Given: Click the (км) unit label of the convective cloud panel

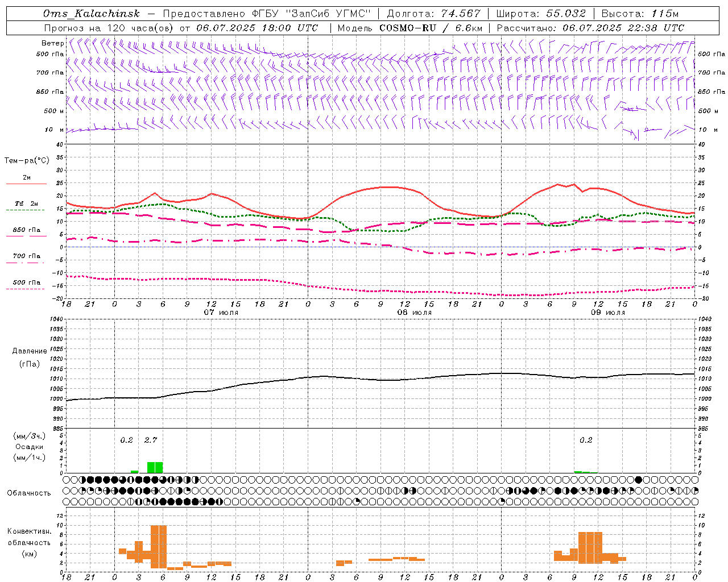Looking at the screenshot, I should click(30, 554).
